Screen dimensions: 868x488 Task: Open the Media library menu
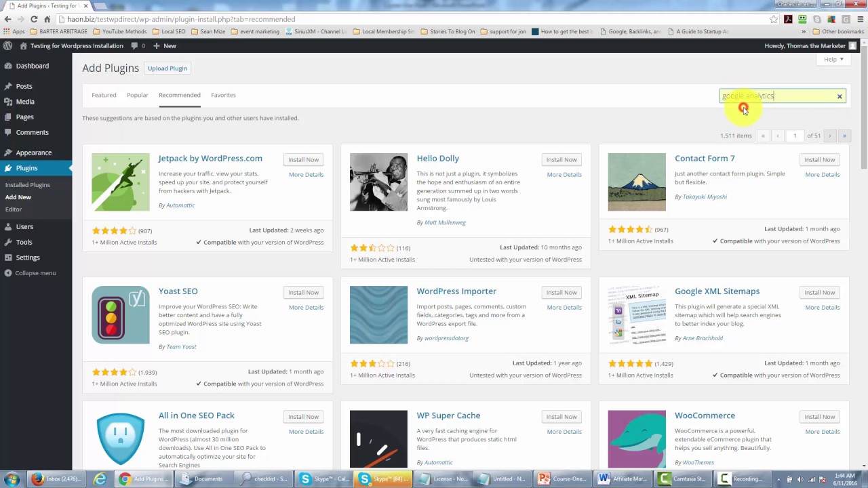click(x=25, y=102)
